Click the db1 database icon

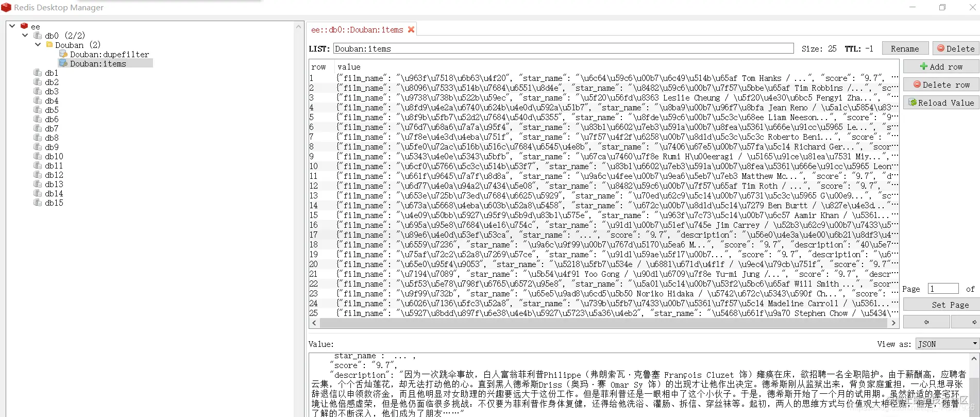[38, 73]
